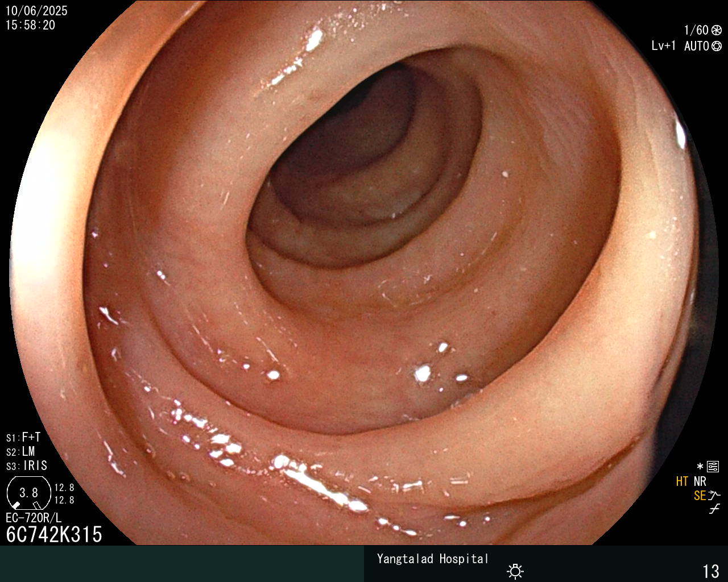This screenshot has width=728, height=582.
Task: Click the lower 12.8 diameter value
Action: point(64,500)
